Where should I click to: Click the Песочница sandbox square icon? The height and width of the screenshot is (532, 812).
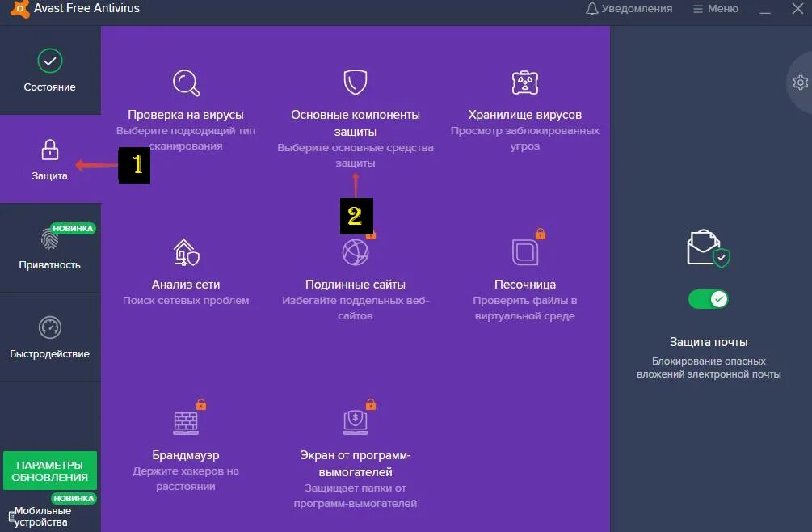coord(524,253)
